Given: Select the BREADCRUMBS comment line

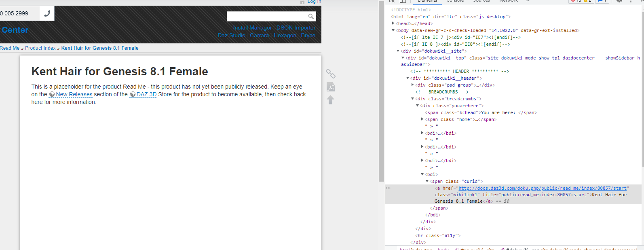Looking at the screenshot, I should click(441, 92).
